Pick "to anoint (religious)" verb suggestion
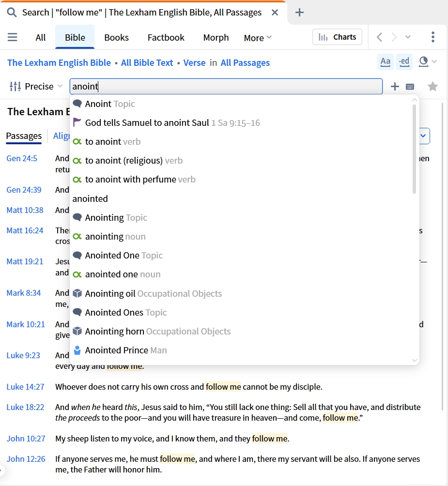This screenshot has width=448, height=486. pyautogui.click(x=242, y=161)
